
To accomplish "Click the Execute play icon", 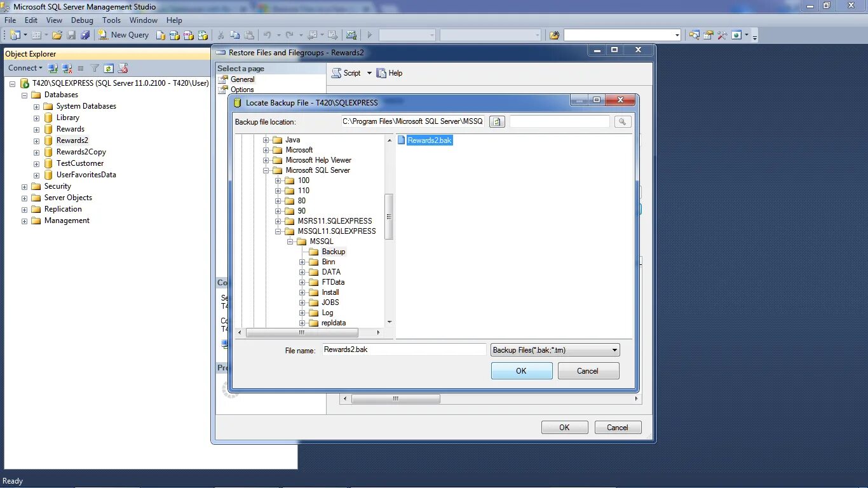I will tap(369, 35).
